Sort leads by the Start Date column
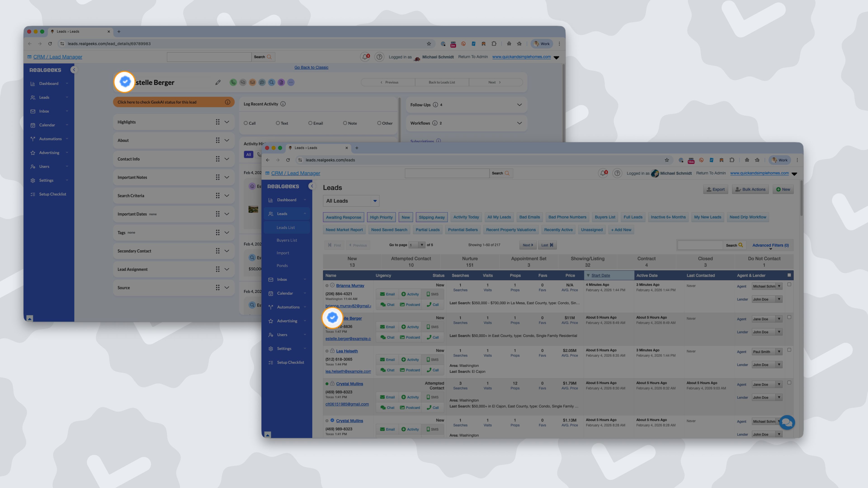 coord(600,275)
